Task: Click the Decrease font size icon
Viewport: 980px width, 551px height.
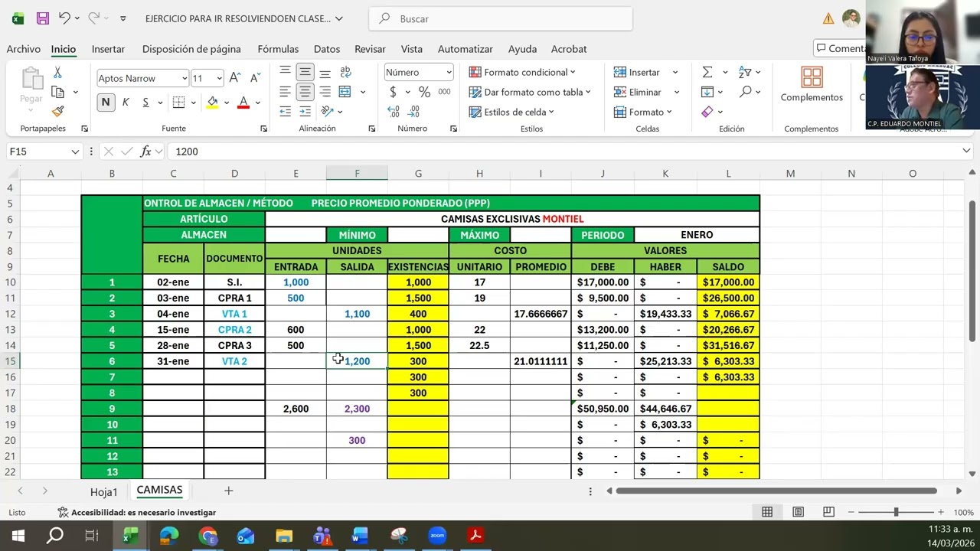Action: (256, 78)
